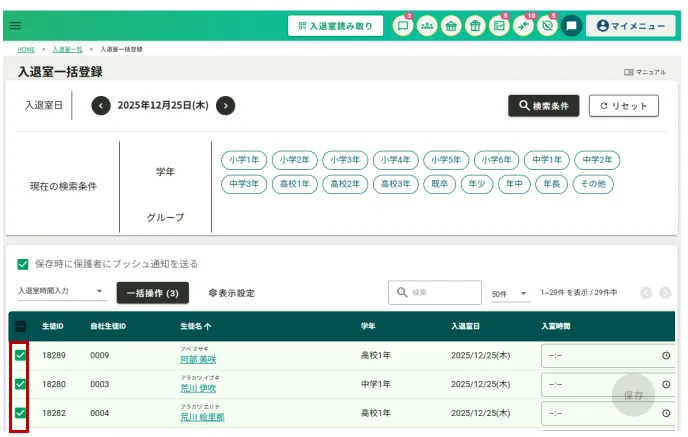
Task: Open the group members icon in header
Action: click(427, 26)
